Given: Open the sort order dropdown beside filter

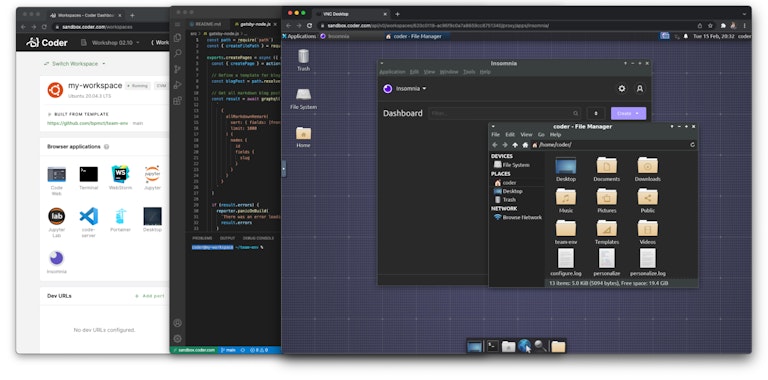Looking at the screenshot, I should (596, 114).
